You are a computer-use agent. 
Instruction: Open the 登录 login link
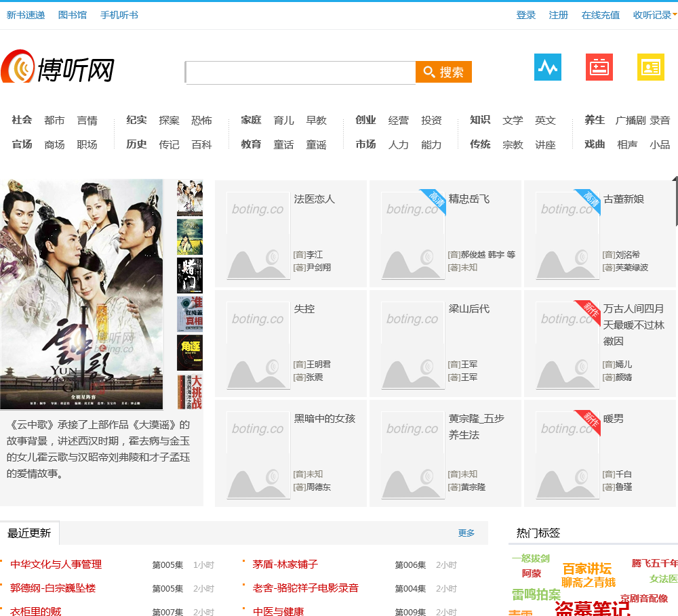pyautogui.click(x=526, y=15)
